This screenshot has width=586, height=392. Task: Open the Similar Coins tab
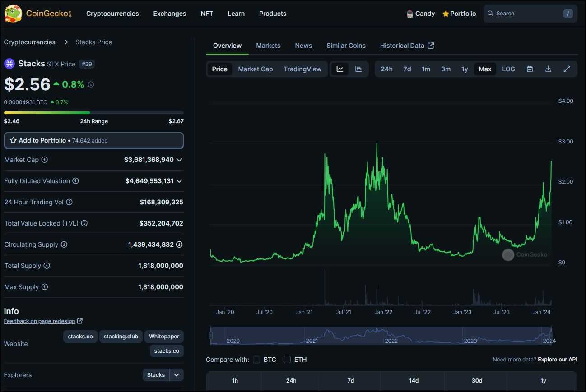click(346, 46)
